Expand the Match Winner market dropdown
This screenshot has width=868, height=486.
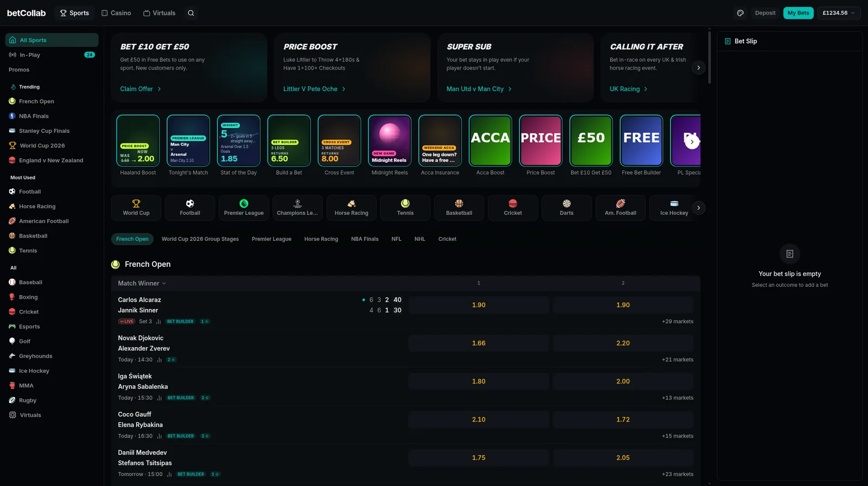coord(142,283)
